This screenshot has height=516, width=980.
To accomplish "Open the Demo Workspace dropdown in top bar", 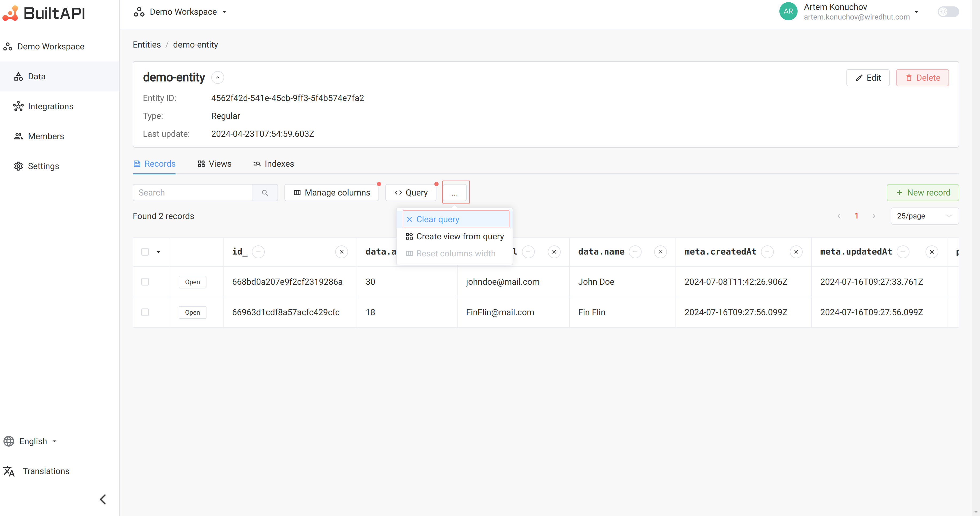I will [180, 12].
